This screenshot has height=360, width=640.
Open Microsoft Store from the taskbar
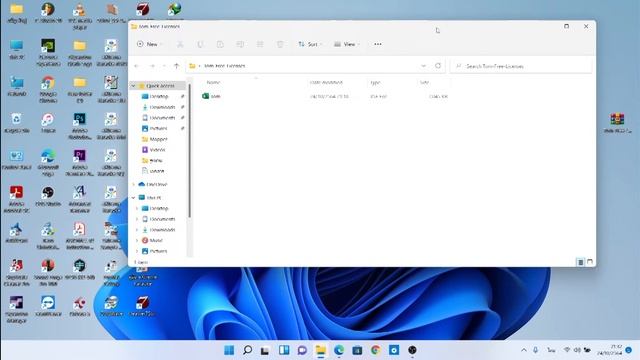357,350
